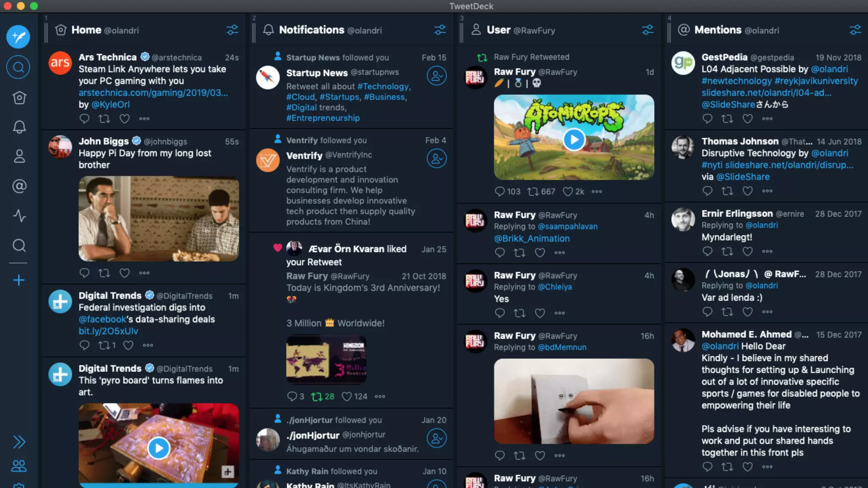Open the Accounts icon at sidebar bottom
868x488 pixels.
tap(19, 466)
